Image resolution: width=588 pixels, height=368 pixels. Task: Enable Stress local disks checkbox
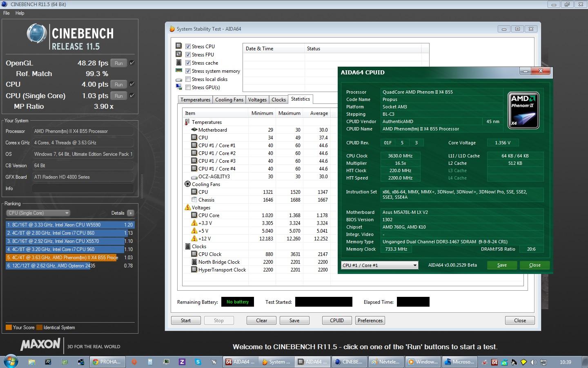[188, 79]
